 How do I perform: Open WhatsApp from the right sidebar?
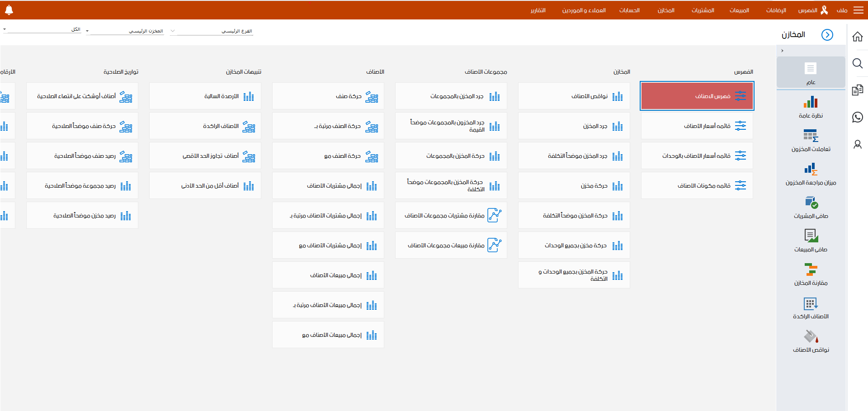[x=858, y=117]
